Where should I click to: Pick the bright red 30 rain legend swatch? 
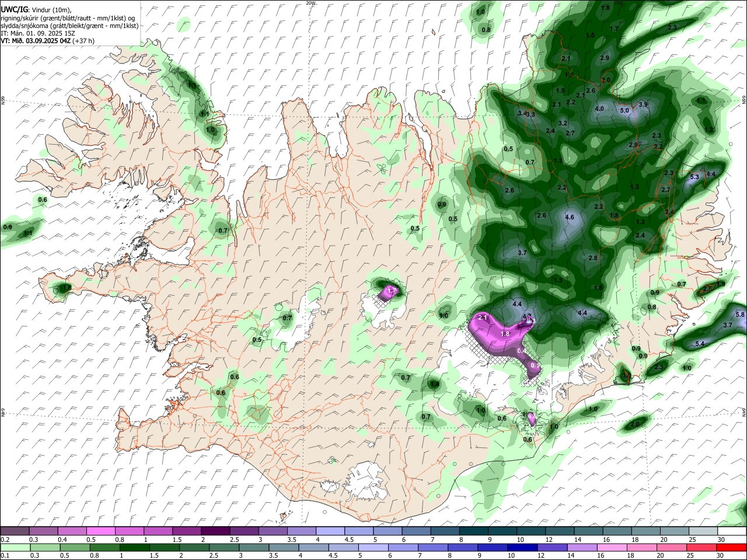[x=731, y=547]
